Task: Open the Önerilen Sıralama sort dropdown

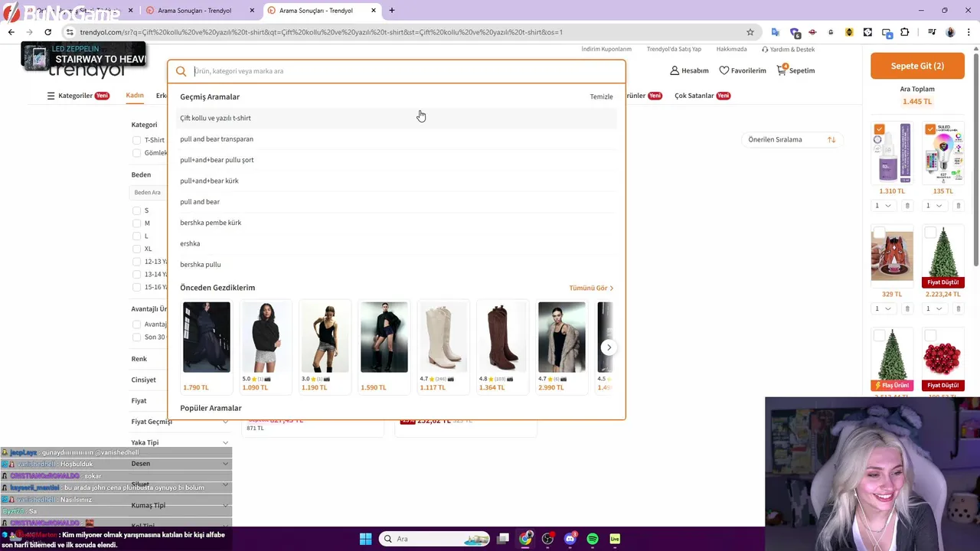Action: pos(792,140)
